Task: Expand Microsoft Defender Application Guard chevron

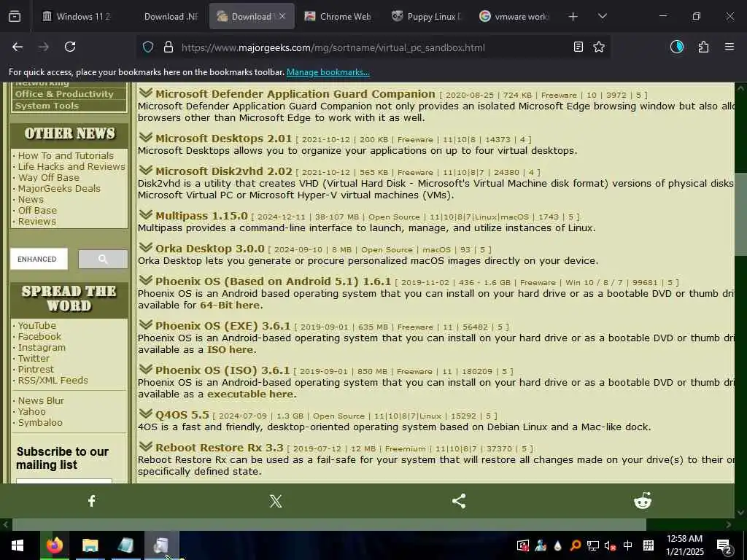Action: [146, 93]
